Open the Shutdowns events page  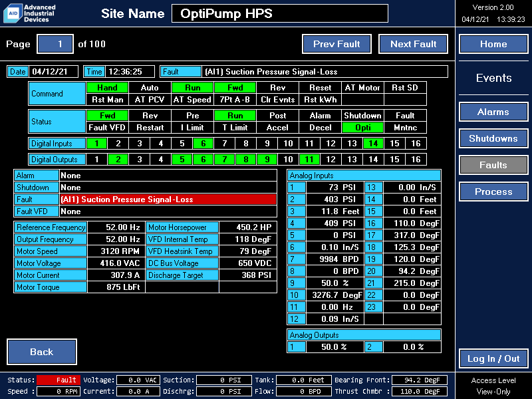[493, 138]
